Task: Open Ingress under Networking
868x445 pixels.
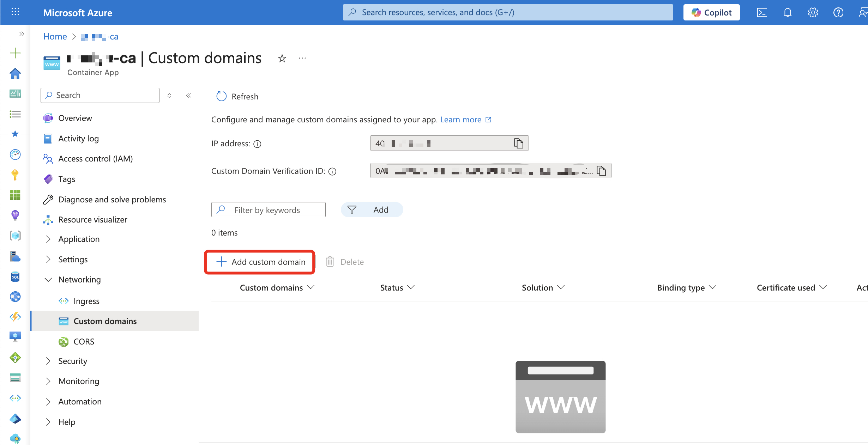Action: (86, 301)
